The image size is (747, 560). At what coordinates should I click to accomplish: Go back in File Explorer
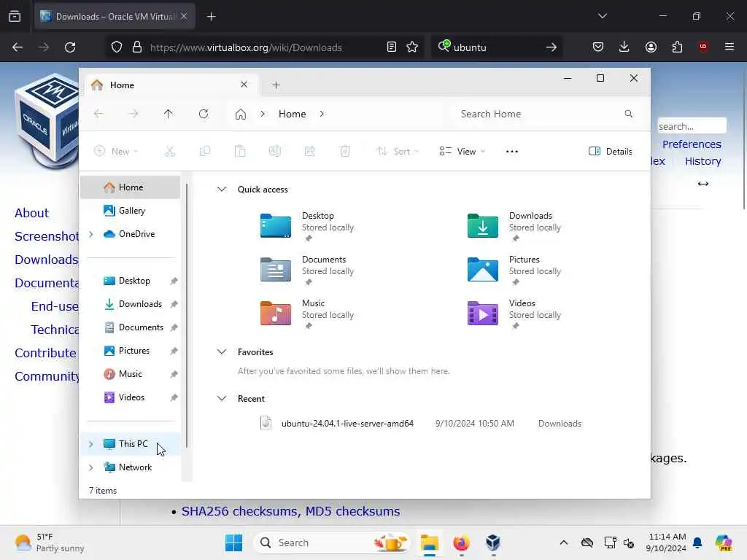point(98,114)
